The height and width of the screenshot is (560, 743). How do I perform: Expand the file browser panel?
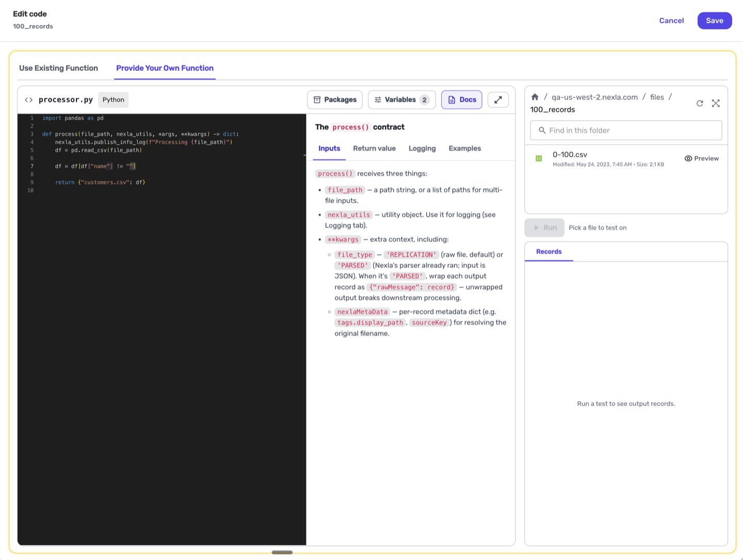(716, 103)
